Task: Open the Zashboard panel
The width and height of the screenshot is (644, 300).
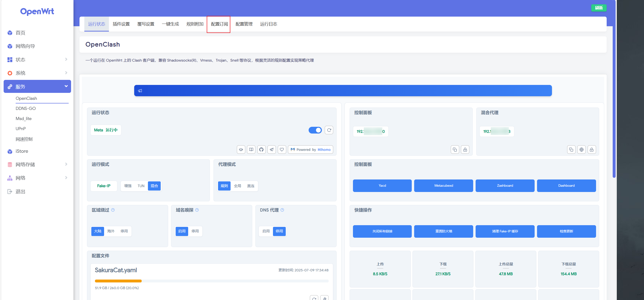Action: coord(505,186)
